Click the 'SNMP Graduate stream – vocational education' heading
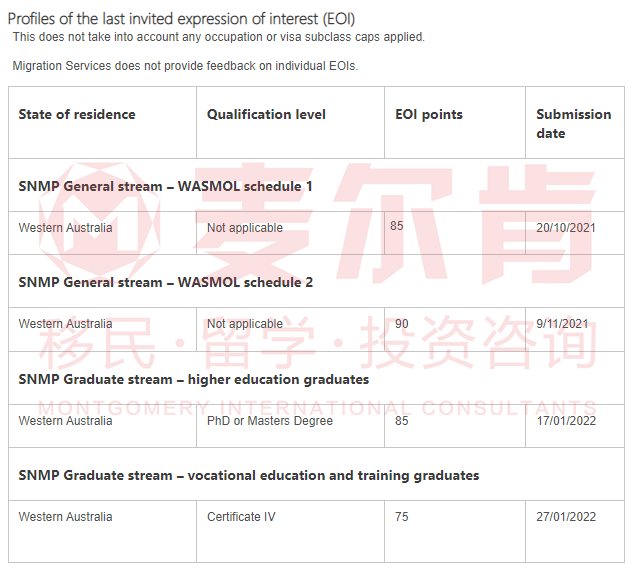Screen dimensions: 632x573 click(x=249, y=475)
